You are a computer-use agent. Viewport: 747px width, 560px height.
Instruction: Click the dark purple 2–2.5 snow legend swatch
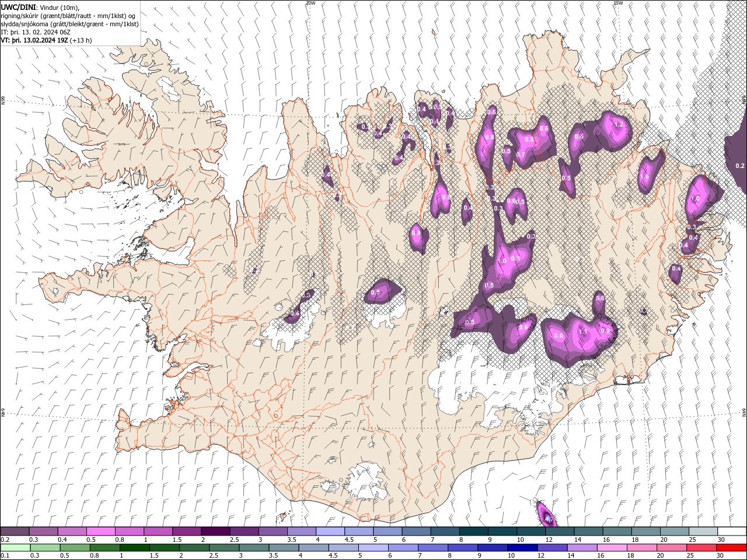pos(215,531)
